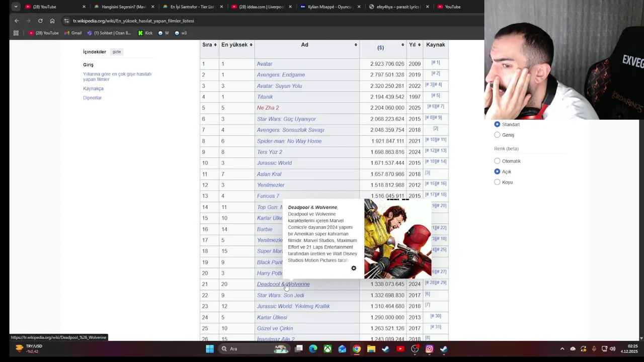Screen dimensions: 644x362
Task: Open the Ne Zha 2 red link
Action: (268, 108)
